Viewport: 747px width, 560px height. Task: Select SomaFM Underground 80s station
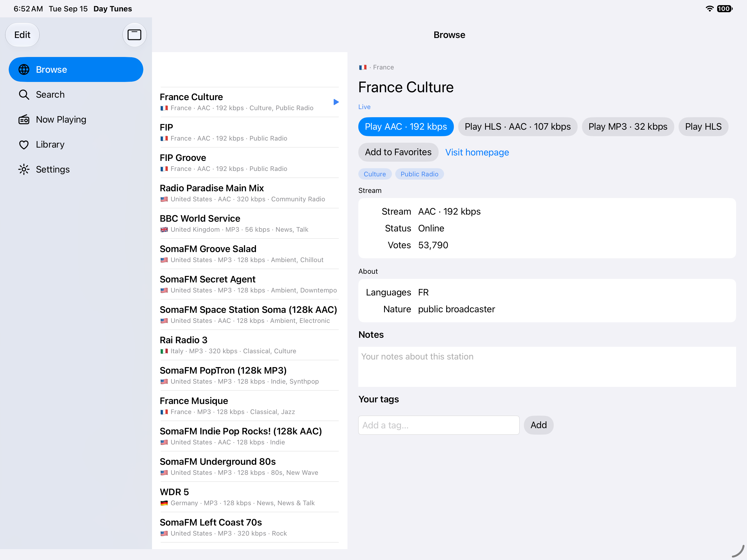click(x=249, y=466)
